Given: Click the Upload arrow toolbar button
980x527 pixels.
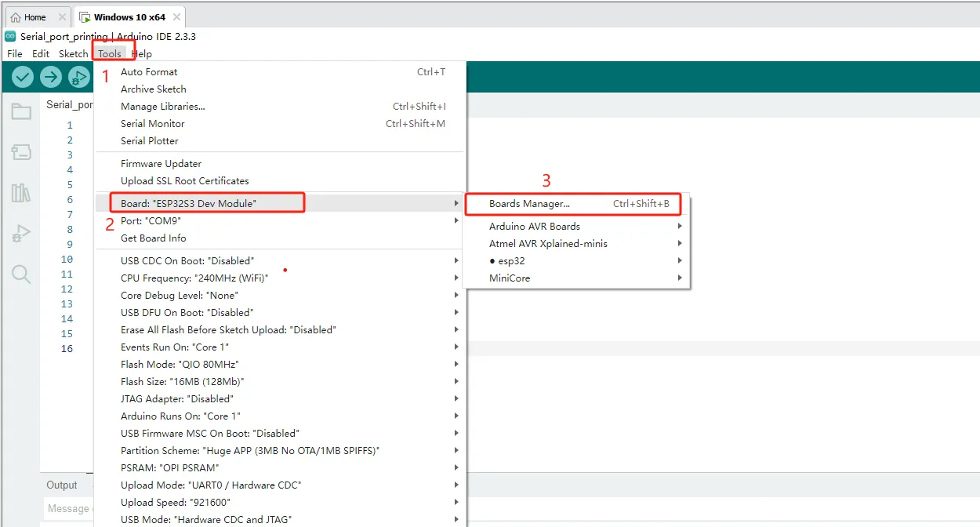Looking at the screenshot, I should click(51, 77).
